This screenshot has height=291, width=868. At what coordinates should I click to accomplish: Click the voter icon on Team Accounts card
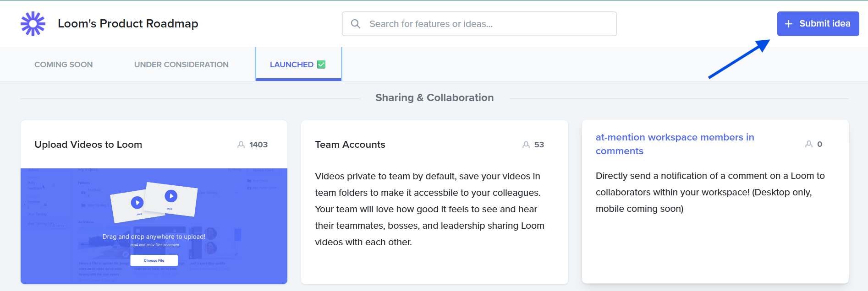(x=526, y=145)
